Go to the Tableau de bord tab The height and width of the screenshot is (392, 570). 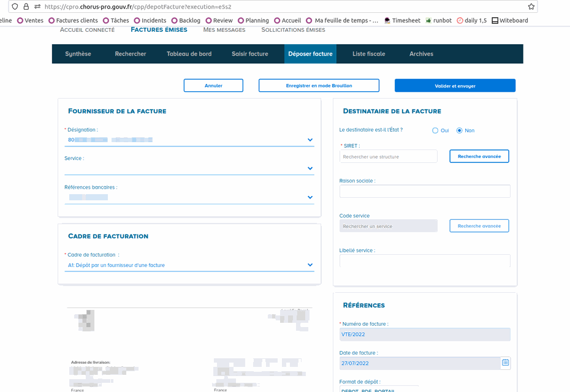point(189,54)
